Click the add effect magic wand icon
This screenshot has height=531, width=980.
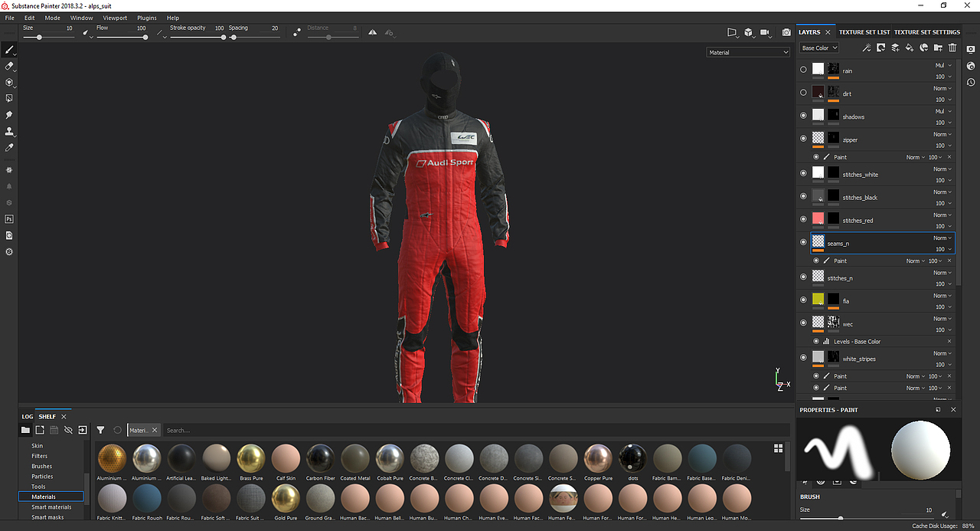[866, 48]
